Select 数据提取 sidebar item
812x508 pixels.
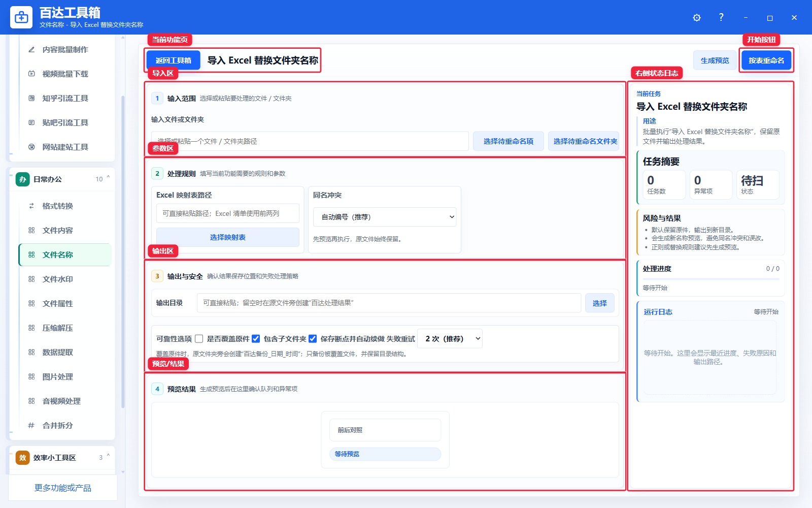click(65, 353)
